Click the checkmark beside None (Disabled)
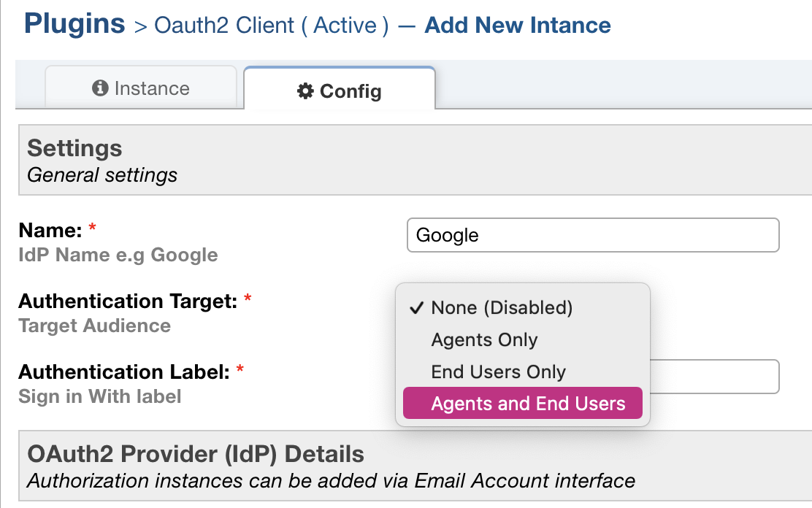812x508 pixels. (416, 308)
